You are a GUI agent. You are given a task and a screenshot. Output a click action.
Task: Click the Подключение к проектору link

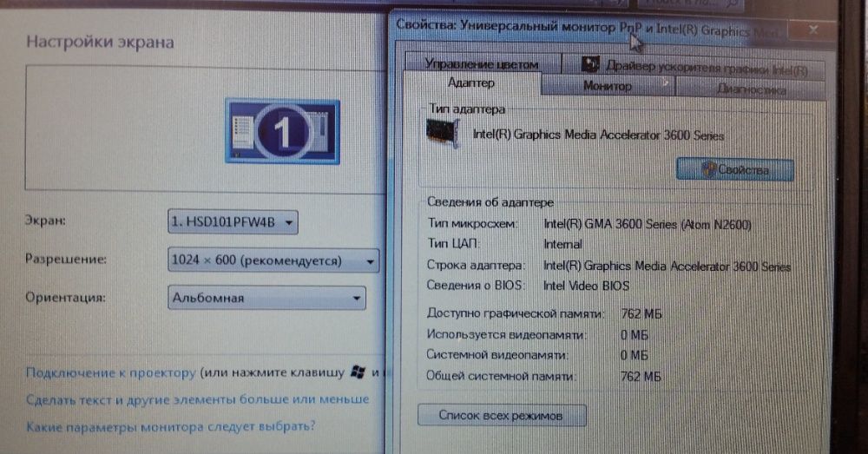tap(111, 372)
